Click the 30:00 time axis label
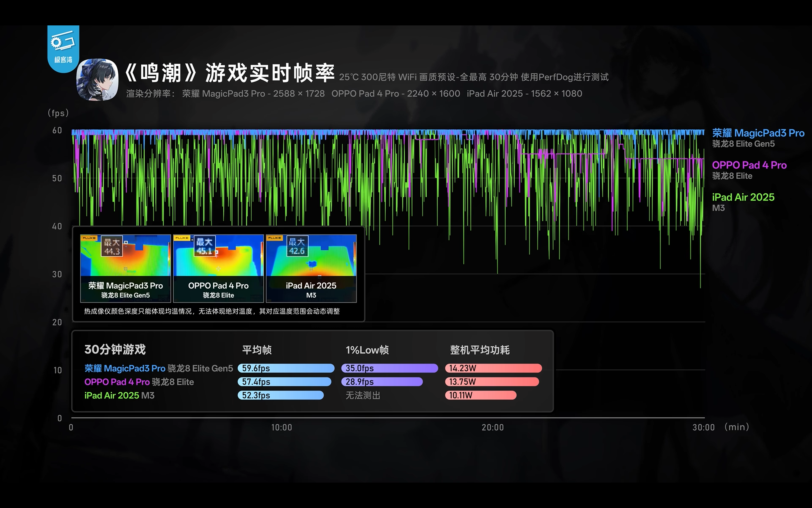The image size is (812, 508). coord(703,427)
